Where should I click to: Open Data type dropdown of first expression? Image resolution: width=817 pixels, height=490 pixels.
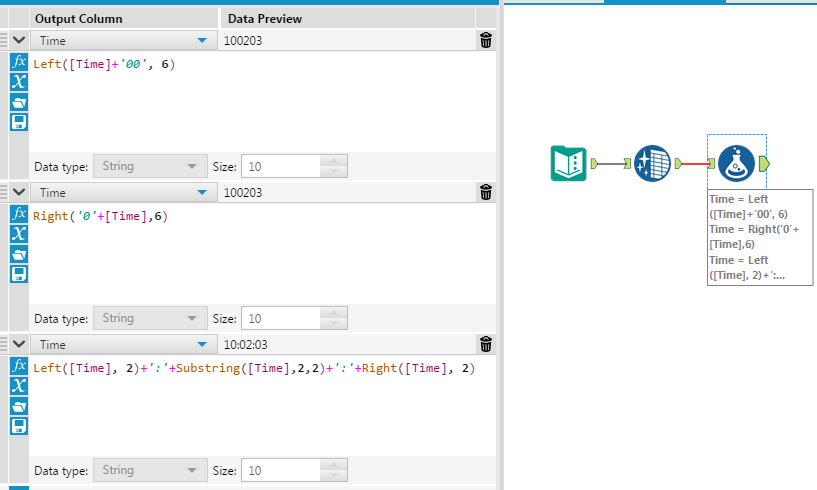150,166
